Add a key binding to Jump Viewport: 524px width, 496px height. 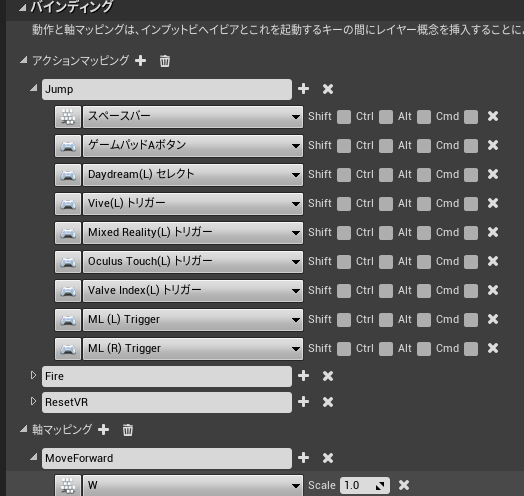point(303,89)
